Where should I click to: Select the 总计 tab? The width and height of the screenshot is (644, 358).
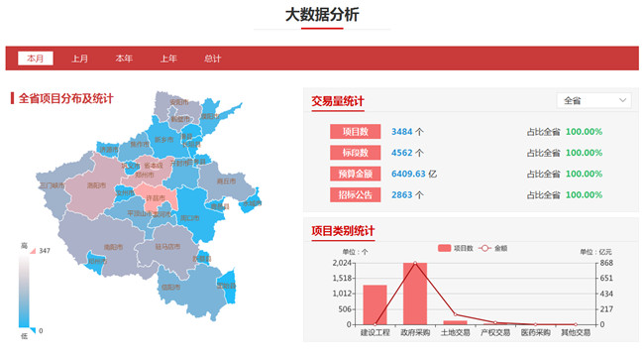tap(213, 59)
